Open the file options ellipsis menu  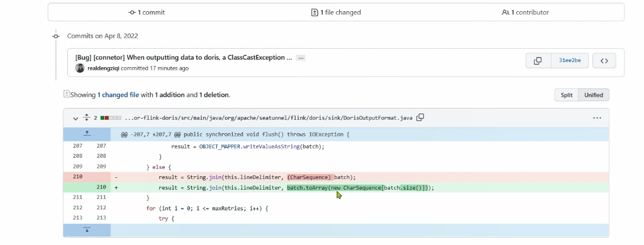597,118
